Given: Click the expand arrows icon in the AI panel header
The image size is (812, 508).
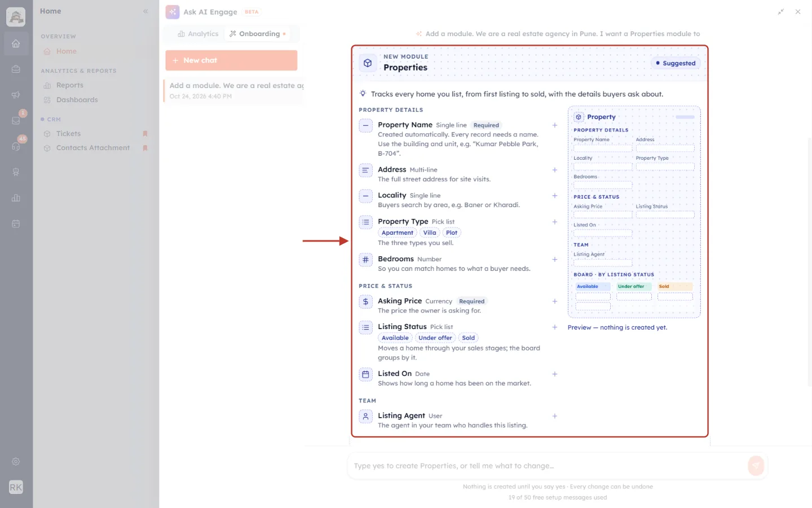Looking at the screenshot, I should pos(781,12).
